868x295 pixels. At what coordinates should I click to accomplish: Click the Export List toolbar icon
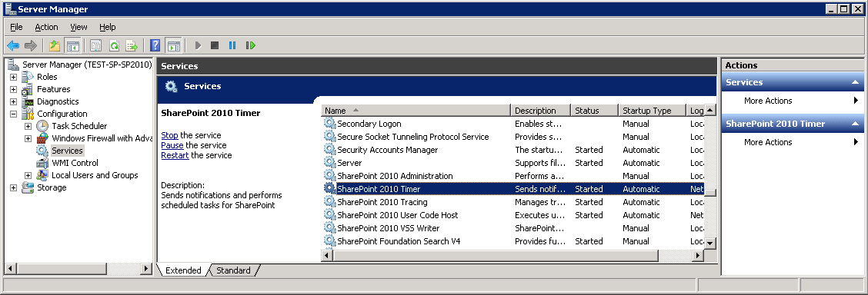coord(131,45)
